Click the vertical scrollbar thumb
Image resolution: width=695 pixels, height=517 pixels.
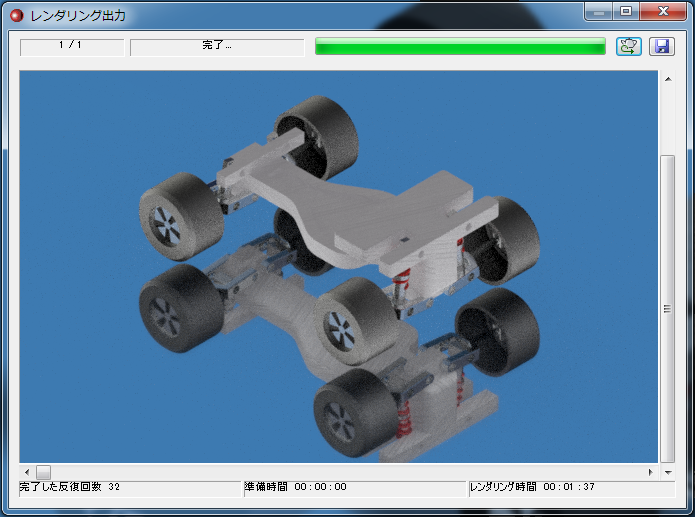(668, 309)
